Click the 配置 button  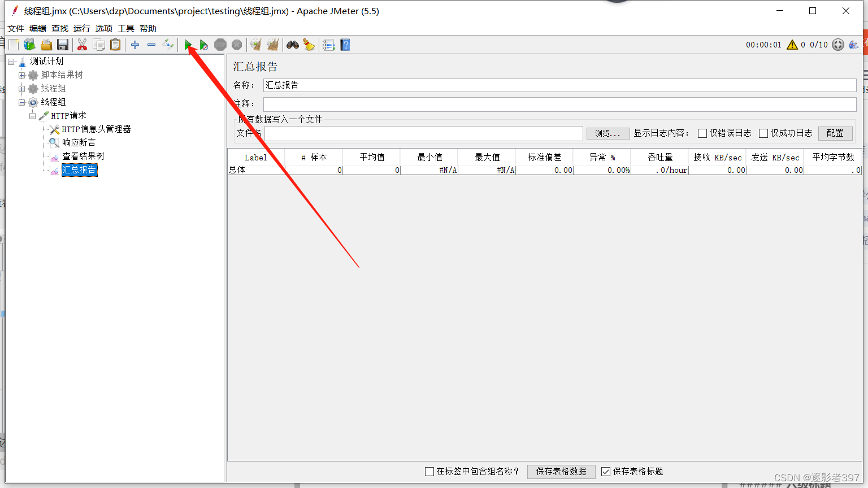coord(835,133)
